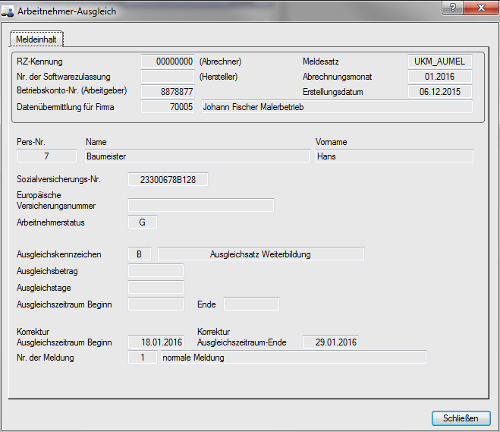
Task: Click the Vorname field Hans
Action: [x=394, y=156]
